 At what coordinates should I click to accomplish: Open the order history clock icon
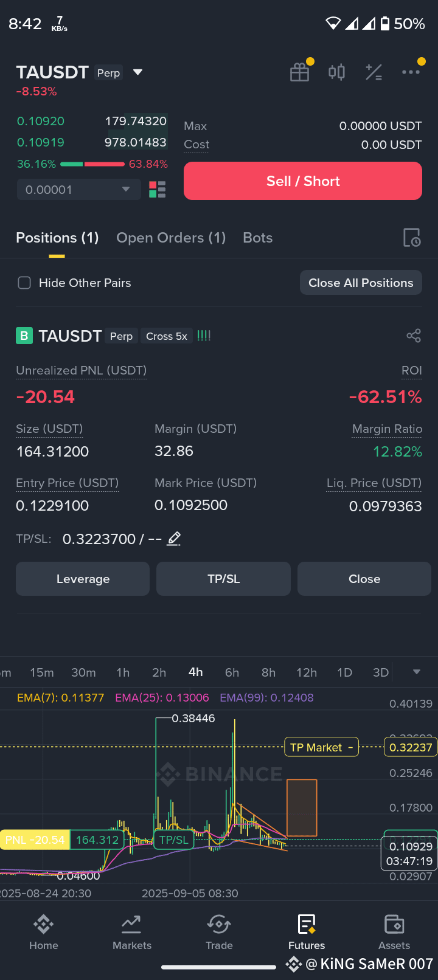pyautogui.click(x=412, y=238)
